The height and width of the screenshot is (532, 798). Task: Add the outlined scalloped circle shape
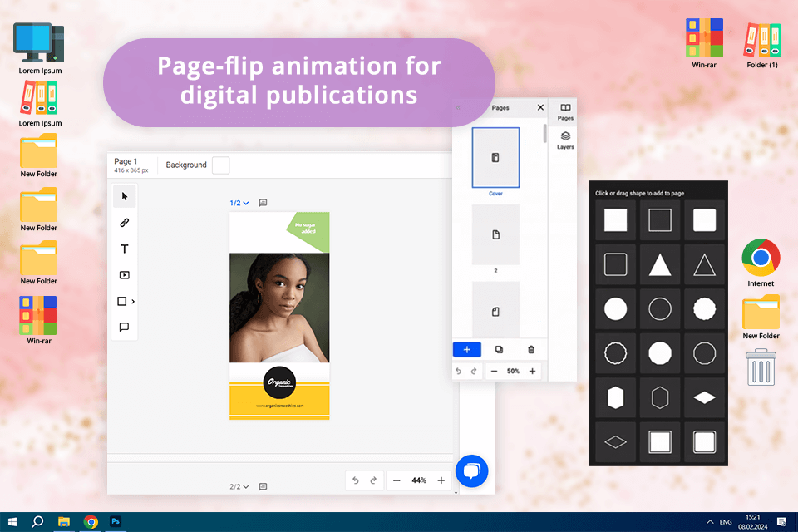coord(615,353)
